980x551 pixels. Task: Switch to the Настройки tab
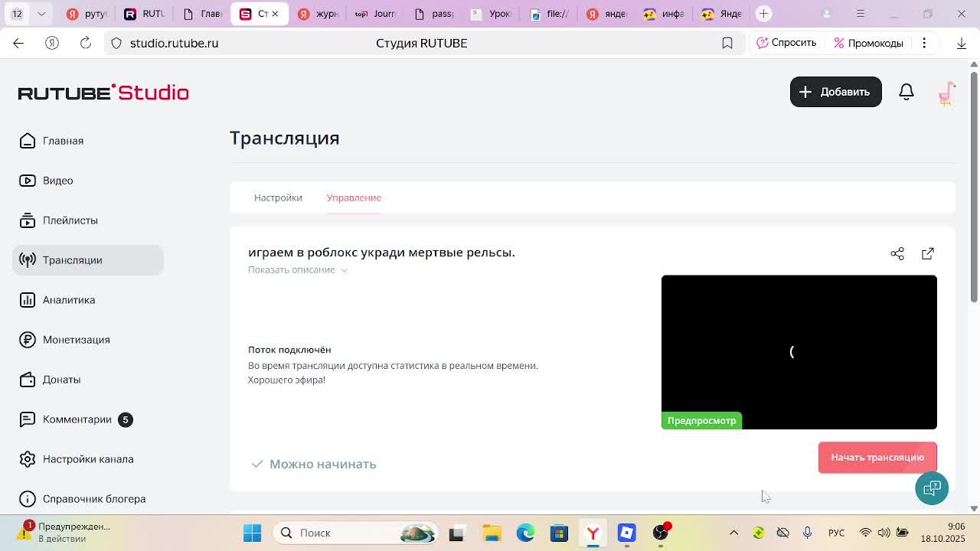pos(278,197)
